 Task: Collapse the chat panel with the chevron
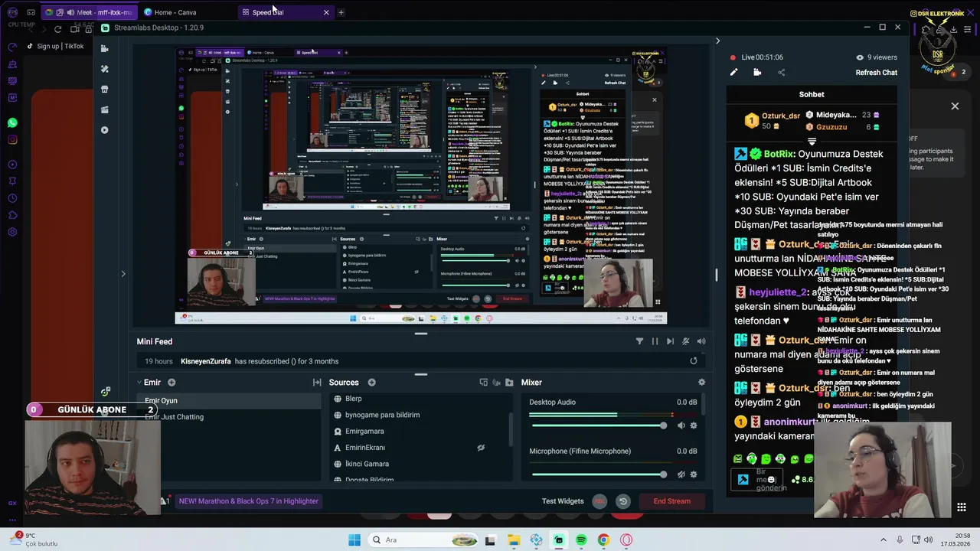point(717,41)
